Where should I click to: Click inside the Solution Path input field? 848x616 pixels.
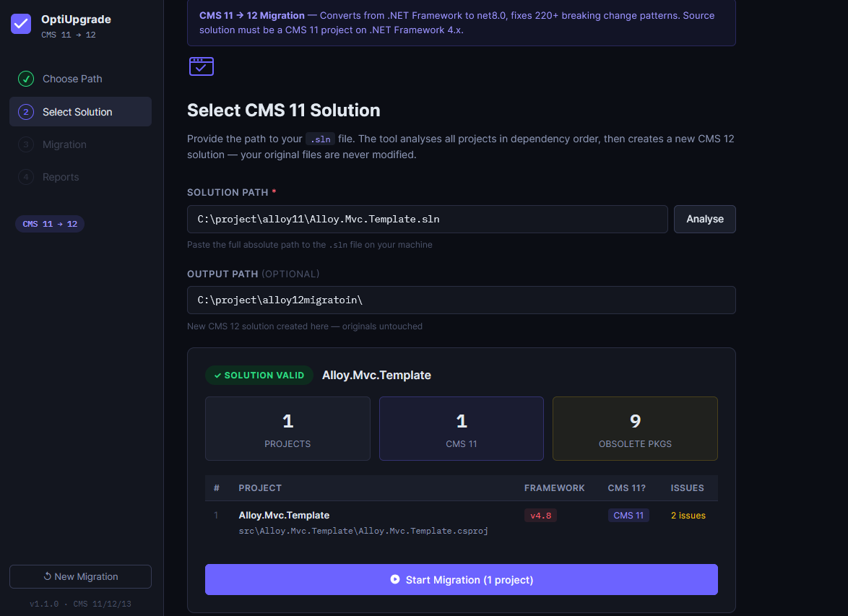[428, 219]
